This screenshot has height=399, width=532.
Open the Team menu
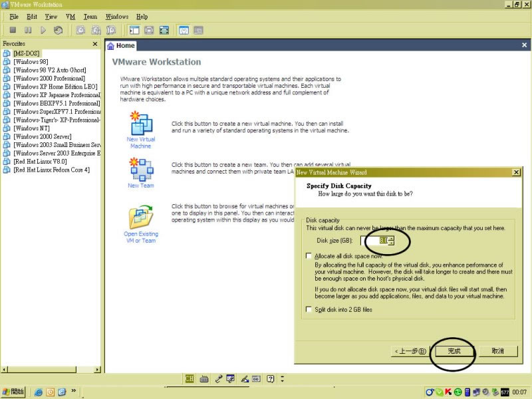pyautogui.click(x=90, y=17)
